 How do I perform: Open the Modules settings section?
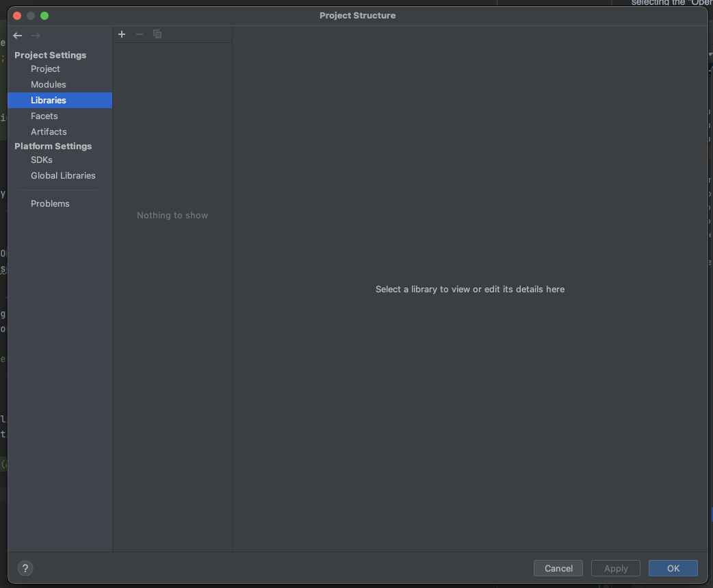(48, 84)
